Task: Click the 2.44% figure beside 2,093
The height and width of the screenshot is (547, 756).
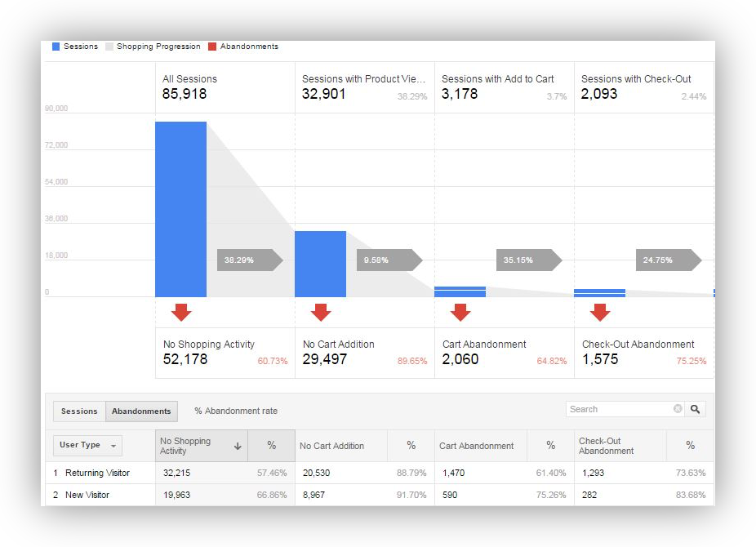Action: pyautogui.click(x=694, y=96)
